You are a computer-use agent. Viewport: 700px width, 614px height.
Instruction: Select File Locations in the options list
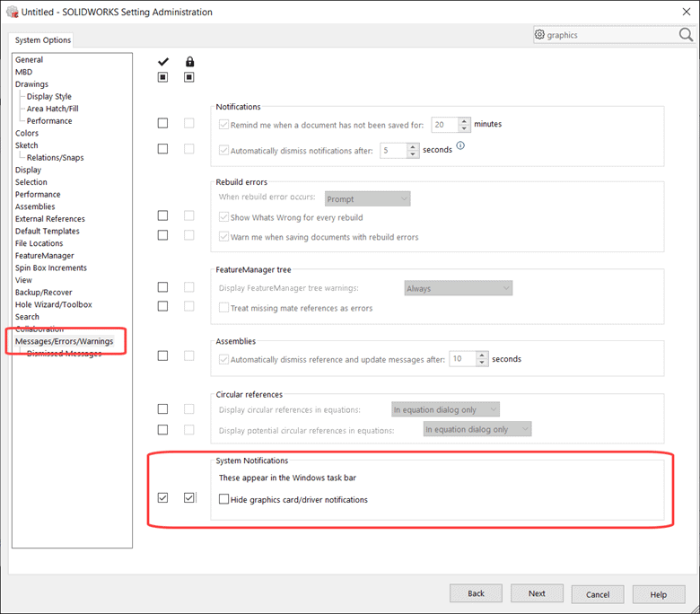coord(39,243)
